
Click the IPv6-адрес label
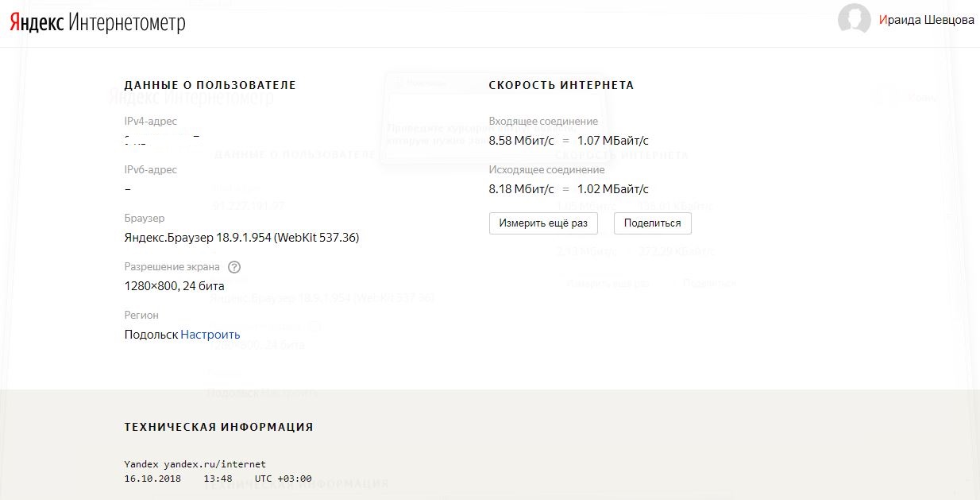point(150,170)
